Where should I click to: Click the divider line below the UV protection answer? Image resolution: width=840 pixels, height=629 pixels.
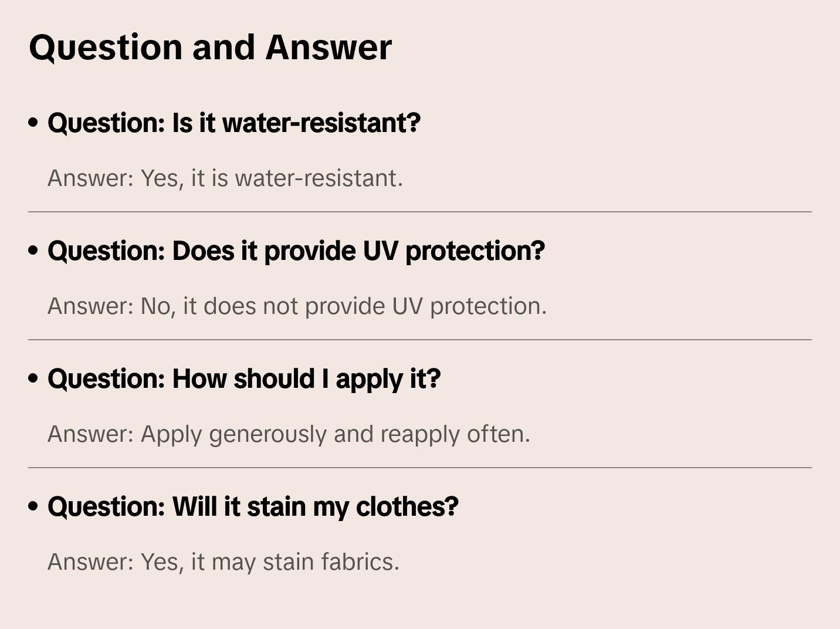(x=420, y=340)
